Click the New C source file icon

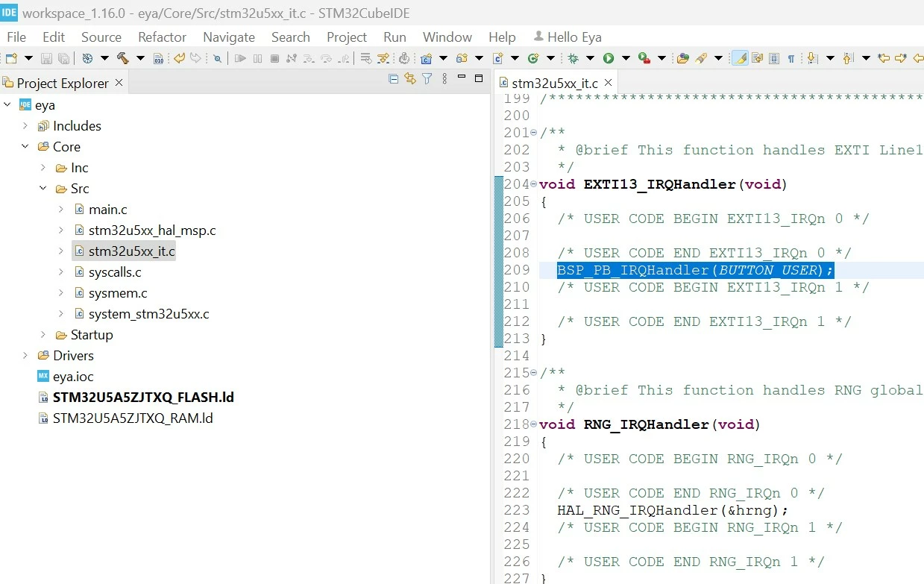[497, 58]
